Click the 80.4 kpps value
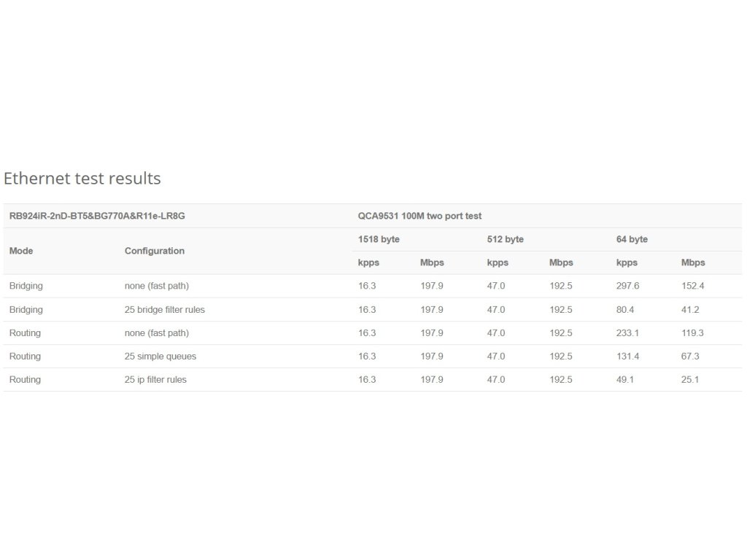The image size is (747, 560). click(625, 309)
